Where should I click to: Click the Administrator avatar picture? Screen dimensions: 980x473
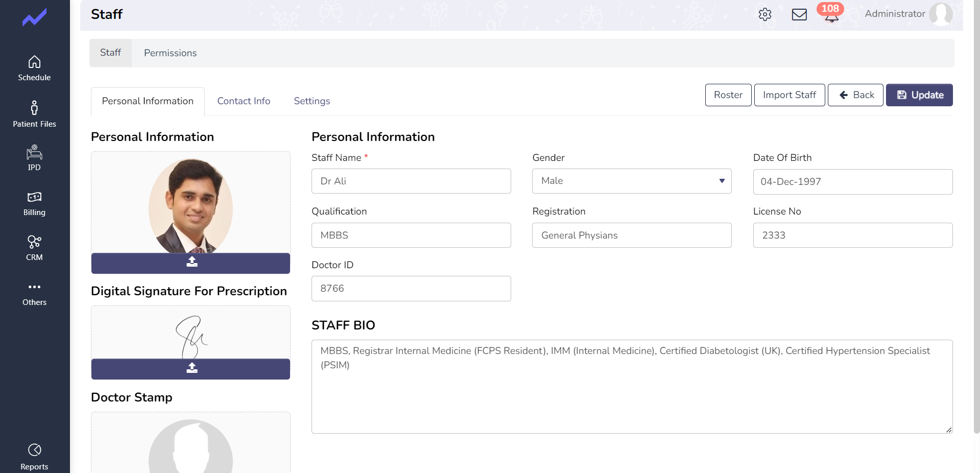point(941,14)
